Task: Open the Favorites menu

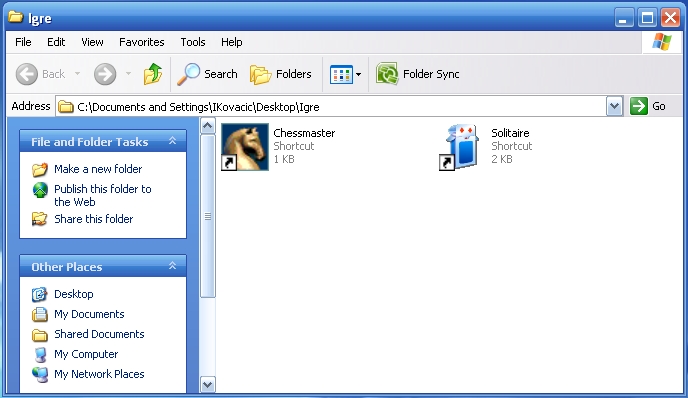Action: click(142, 42)
